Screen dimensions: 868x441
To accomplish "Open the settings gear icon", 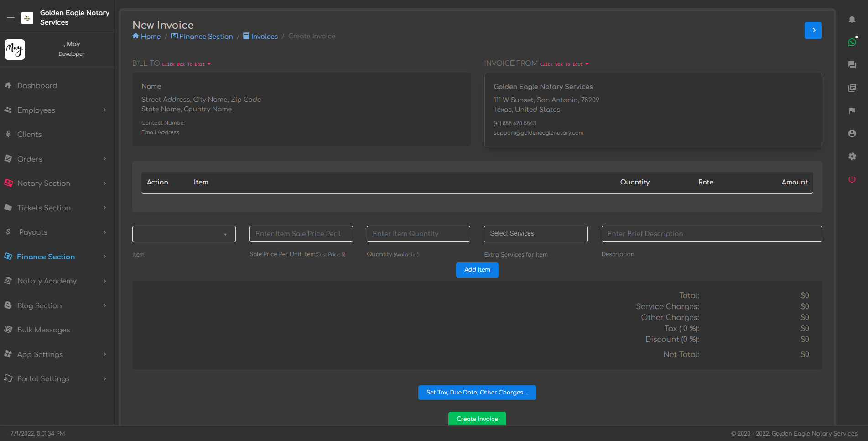I will pos(852,156).
